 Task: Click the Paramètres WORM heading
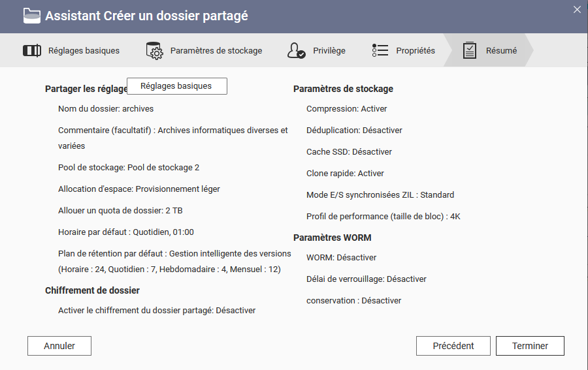pos(332,238)
